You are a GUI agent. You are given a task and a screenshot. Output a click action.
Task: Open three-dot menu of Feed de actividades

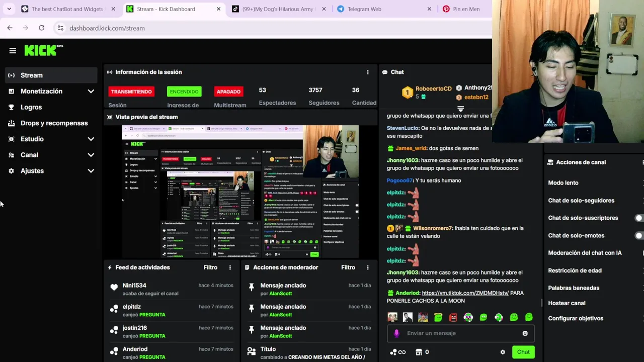point(230,267)
